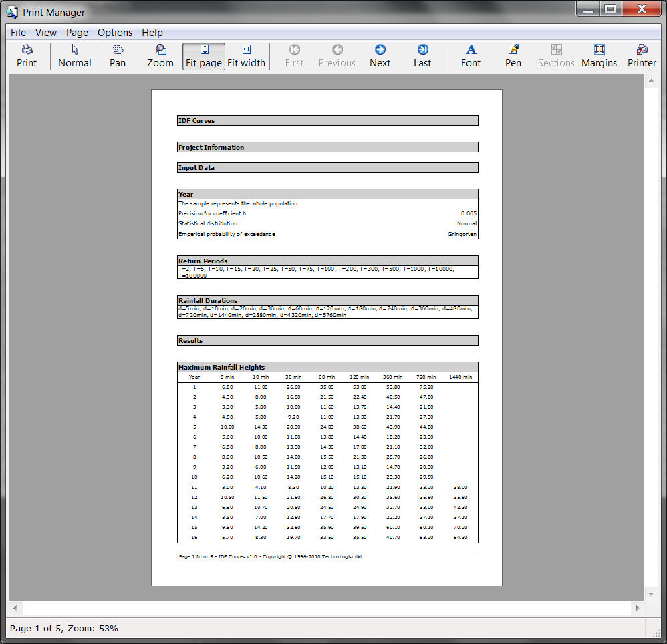Select the Normal pointer tool
This screenshot has width=667, height=644.
click(75, 56)
